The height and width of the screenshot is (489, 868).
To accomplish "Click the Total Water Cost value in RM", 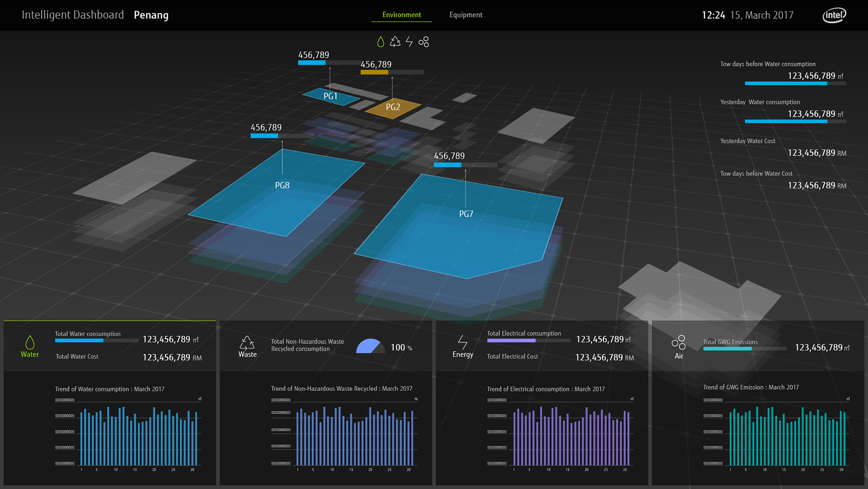I will 172,358.
